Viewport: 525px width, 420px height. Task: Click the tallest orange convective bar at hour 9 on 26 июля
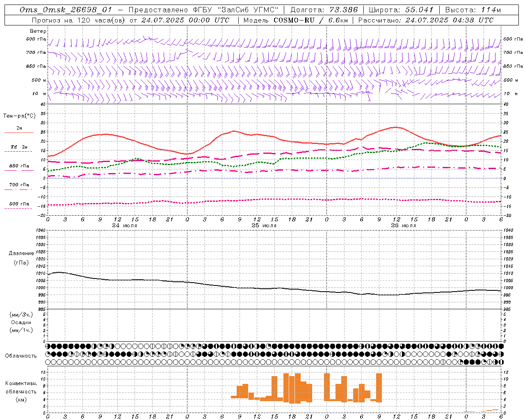pos(379,388)
